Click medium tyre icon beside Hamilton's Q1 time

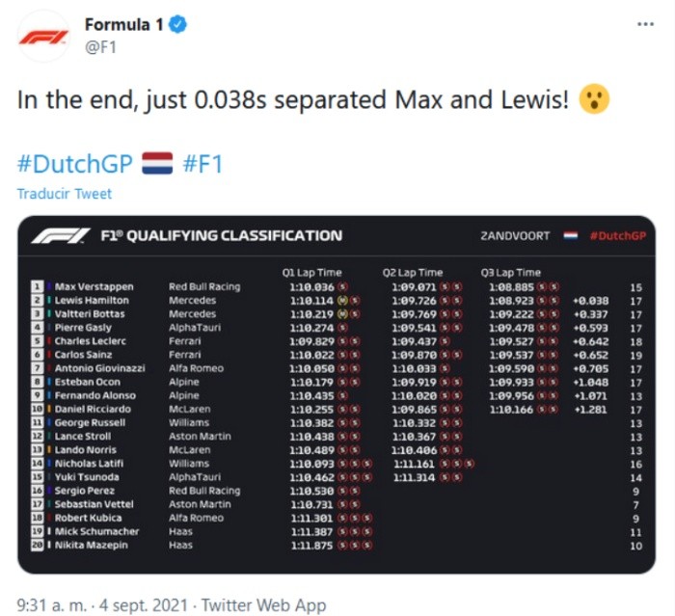tap(341, 301)
